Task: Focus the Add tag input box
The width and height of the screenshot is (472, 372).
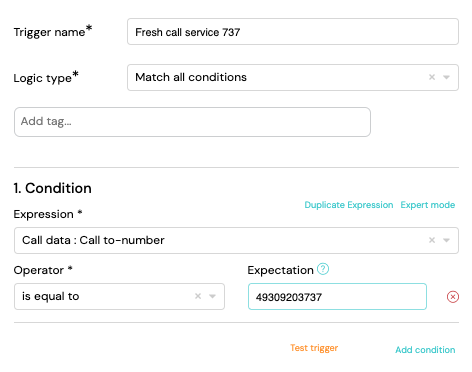Action: tap(192, 122)
